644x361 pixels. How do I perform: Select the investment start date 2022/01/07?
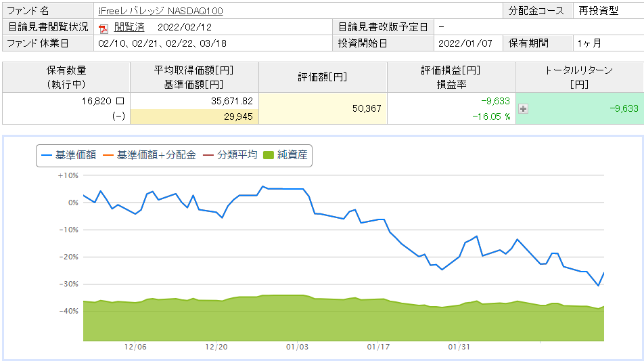pyautogui.click(x=465, y=43)
